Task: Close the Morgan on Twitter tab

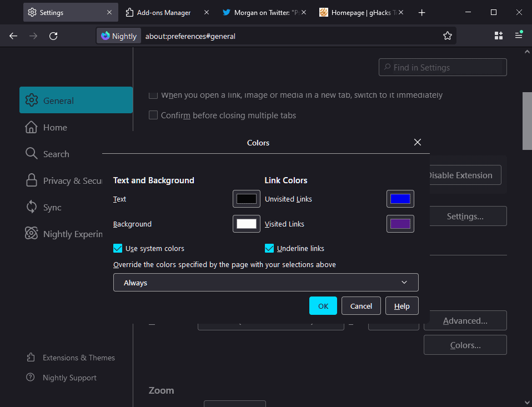Action: coord(304,12)
